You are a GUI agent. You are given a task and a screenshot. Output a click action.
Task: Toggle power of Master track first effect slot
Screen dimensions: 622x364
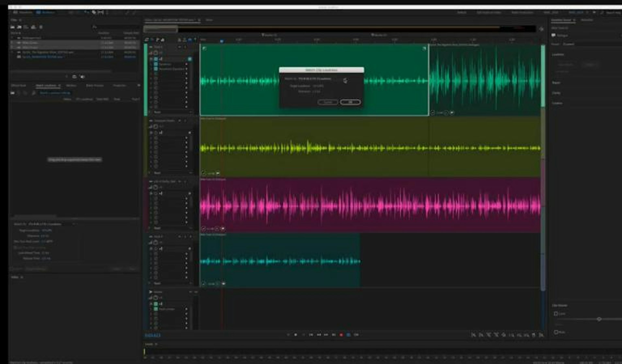(x=156, y=309)
